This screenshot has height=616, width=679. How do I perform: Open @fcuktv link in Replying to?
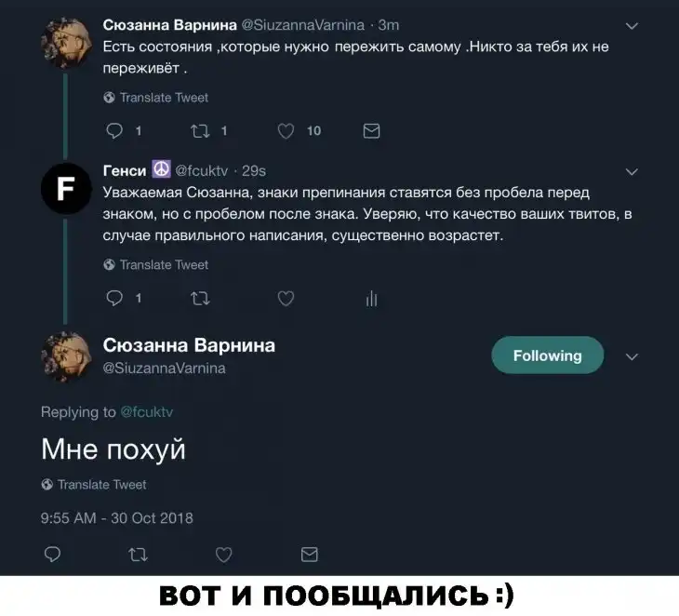[146, 412]
